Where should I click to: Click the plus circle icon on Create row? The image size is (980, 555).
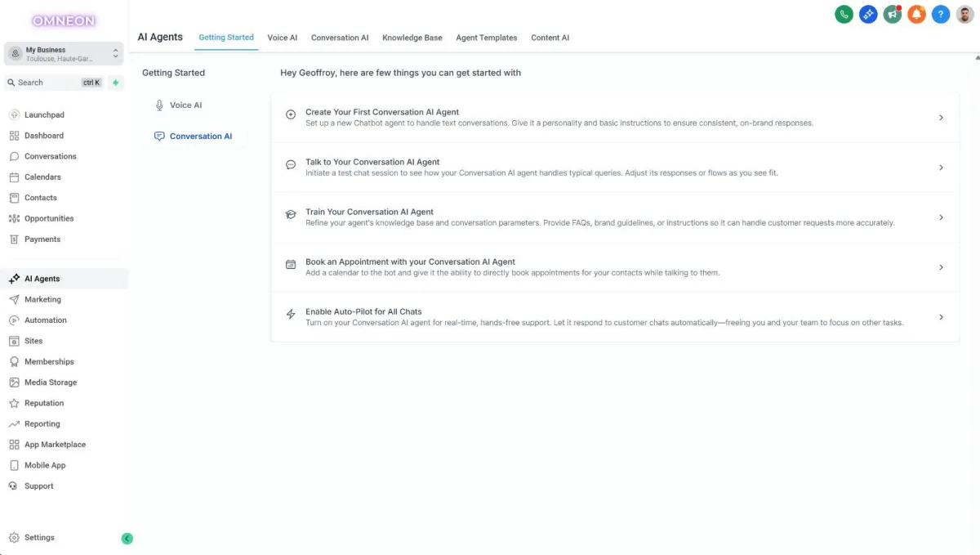(x=291, y=115)
